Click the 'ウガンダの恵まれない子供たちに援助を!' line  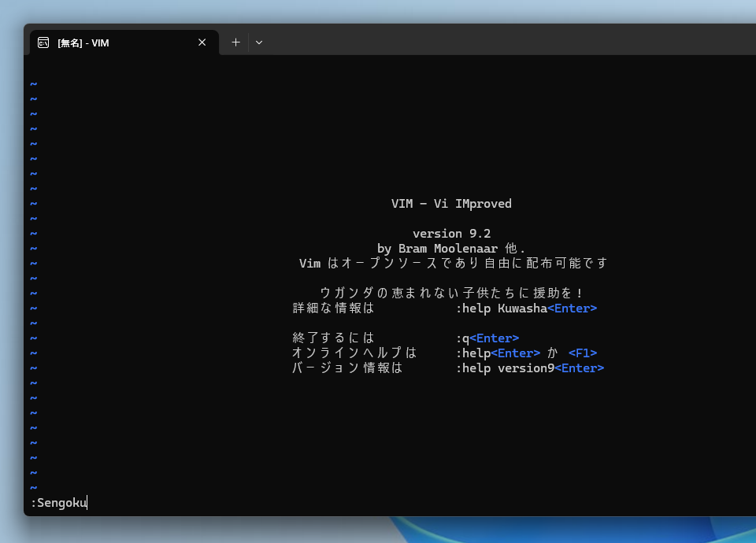[452, 293]
